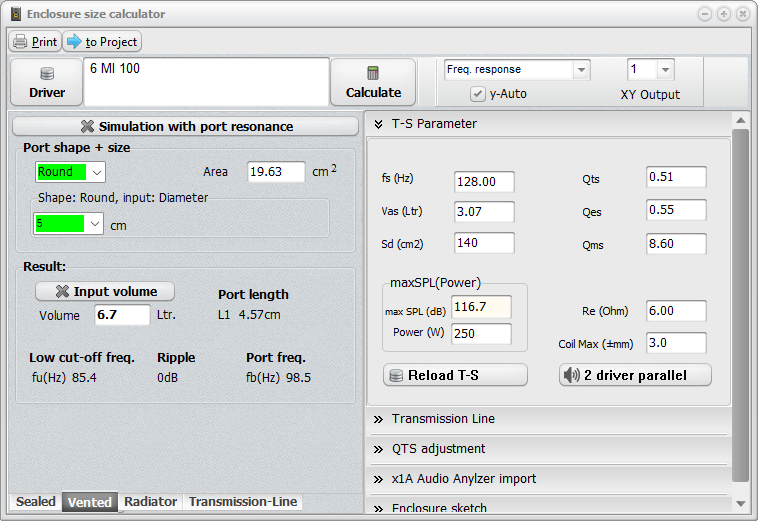Switch to the Radiator tab

pyautogui.click(x=150, y=502)
